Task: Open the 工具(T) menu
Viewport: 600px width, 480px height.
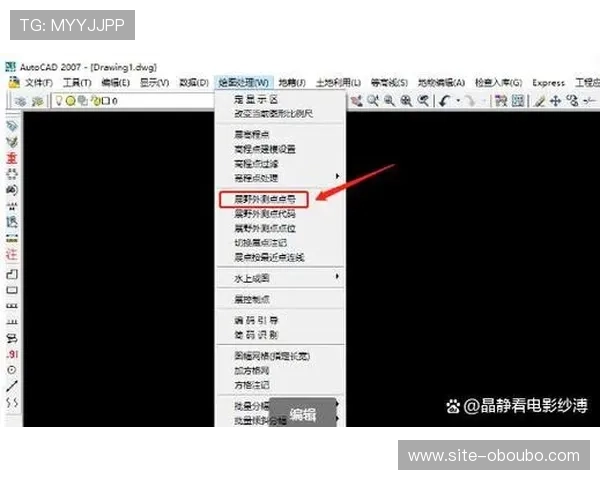Action: [x=77, y=82]
